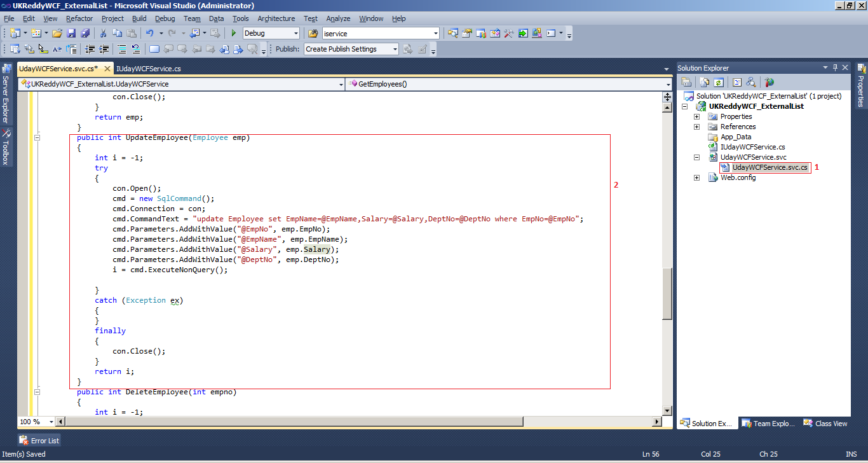868x463 pixels.
Task: Toggle a bookmark on the current line
Action: click(154, 49)
